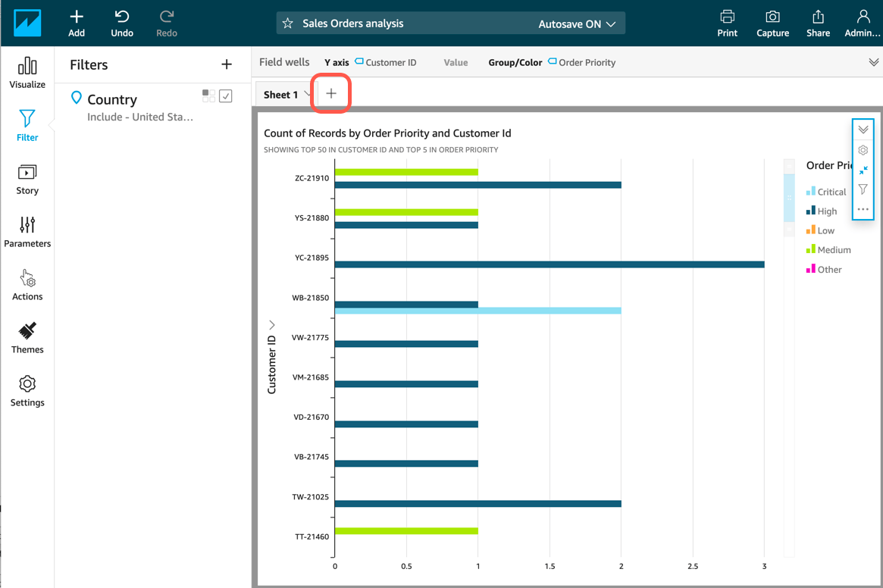Open format visual via gear icon

click(x=863, y=149)
